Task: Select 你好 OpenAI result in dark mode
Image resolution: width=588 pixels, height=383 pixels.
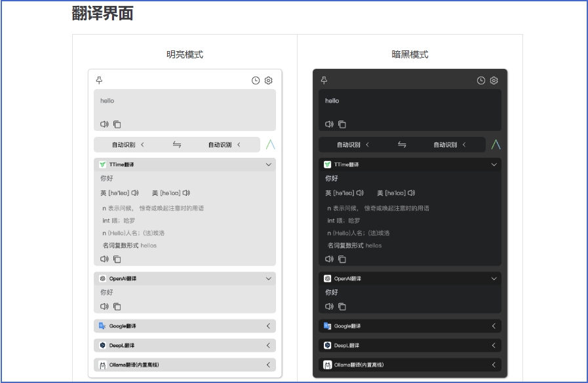Action: 332,292
